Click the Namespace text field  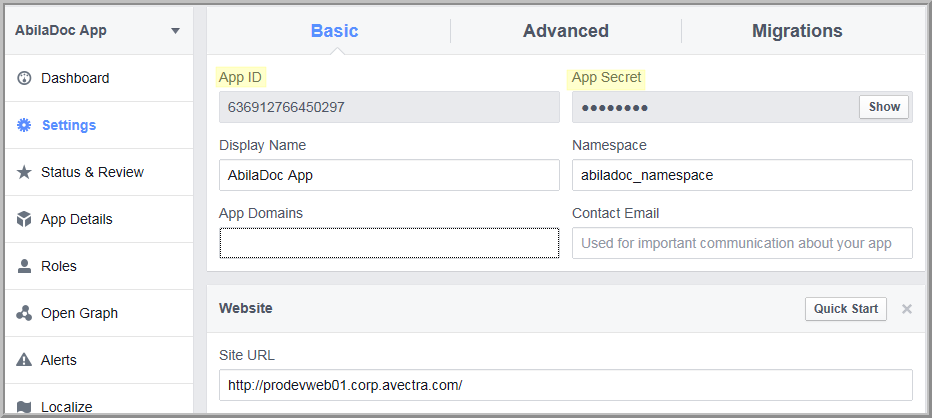coord(742,175)
